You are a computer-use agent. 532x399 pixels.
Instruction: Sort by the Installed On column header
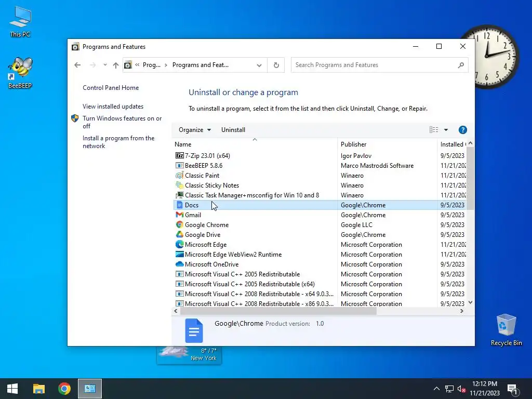click(451, 144)
